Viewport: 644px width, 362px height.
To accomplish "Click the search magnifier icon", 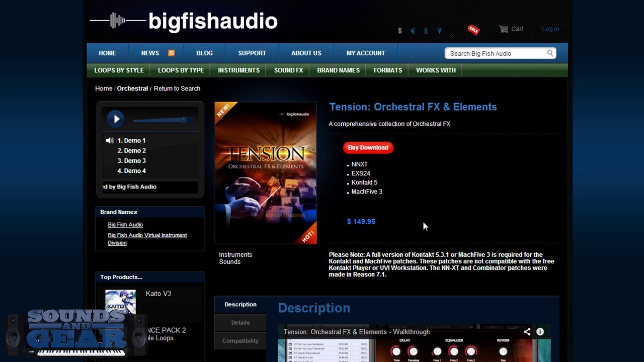I will (550, 53).
